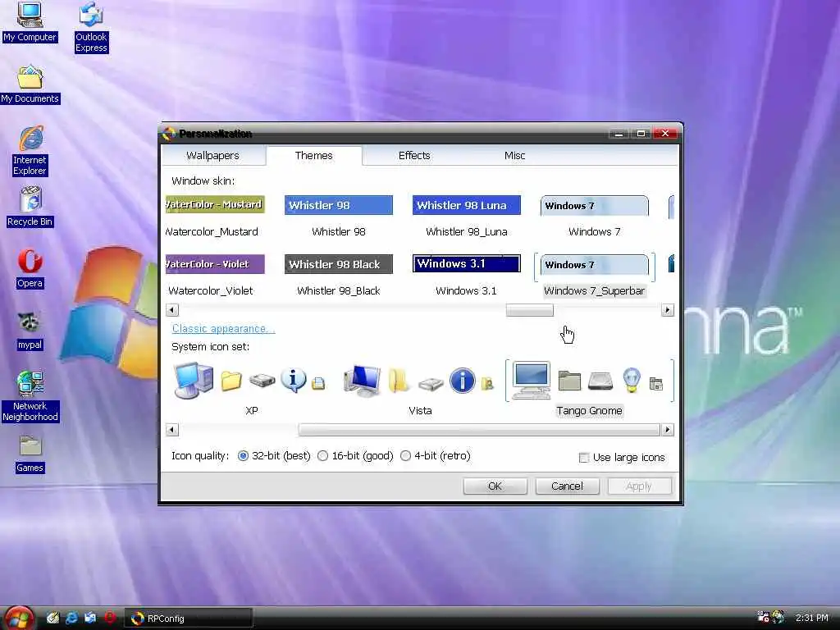Choose the Vista system icon set
Viewport: 840px width, 630px height.
click(x=420, y=388)
